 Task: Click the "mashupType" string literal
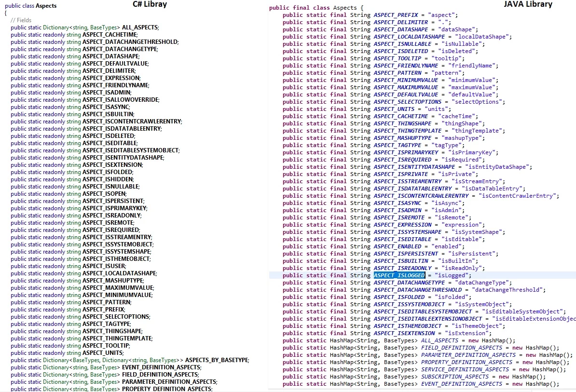pyautogui.click(x=461, y=138)
